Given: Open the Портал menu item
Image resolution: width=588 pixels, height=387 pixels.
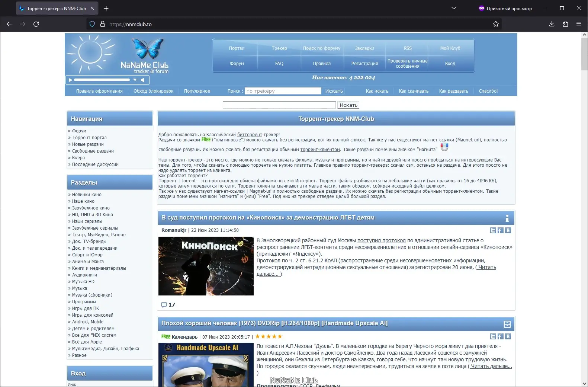Looking at the screenshot, I should (x=237, y=48).
